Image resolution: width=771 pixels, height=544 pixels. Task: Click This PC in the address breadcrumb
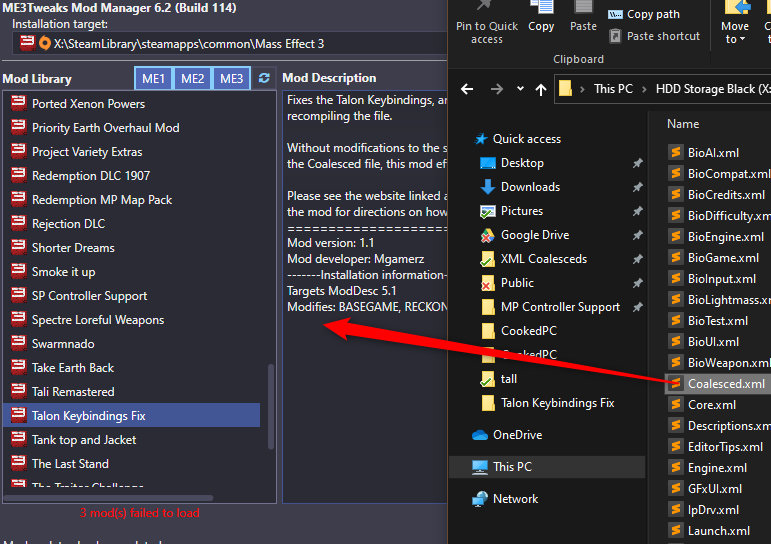[613, 89]
